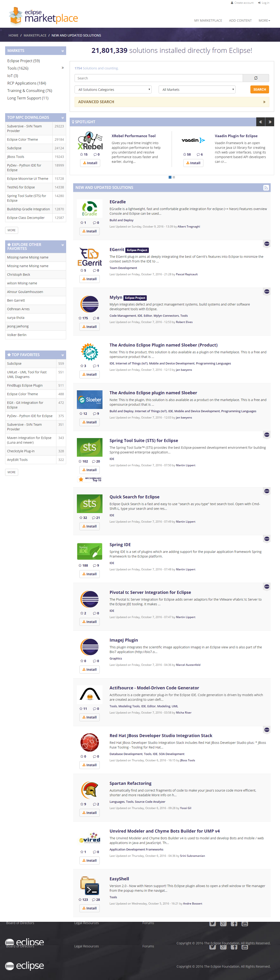Click the Create account link
Screen dimensions: 280x980
point(242,3)
